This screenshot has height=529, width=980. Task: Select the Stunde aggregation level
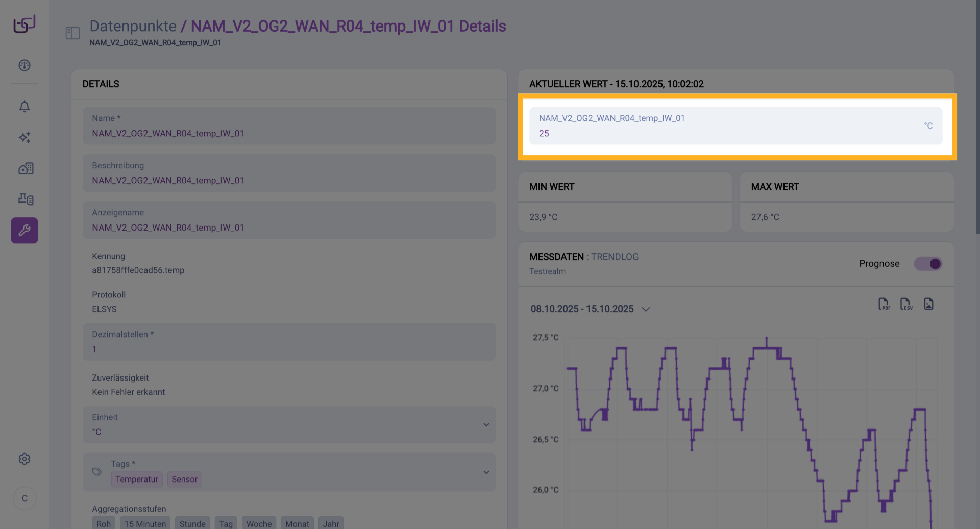pyautogui.click(x=192, y=523)
